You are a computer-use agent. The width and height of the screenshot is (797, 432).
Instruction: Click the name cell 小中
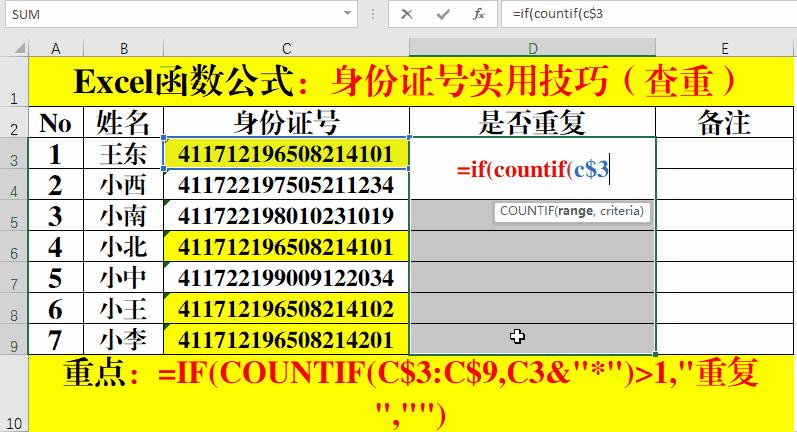coord(124,277)
